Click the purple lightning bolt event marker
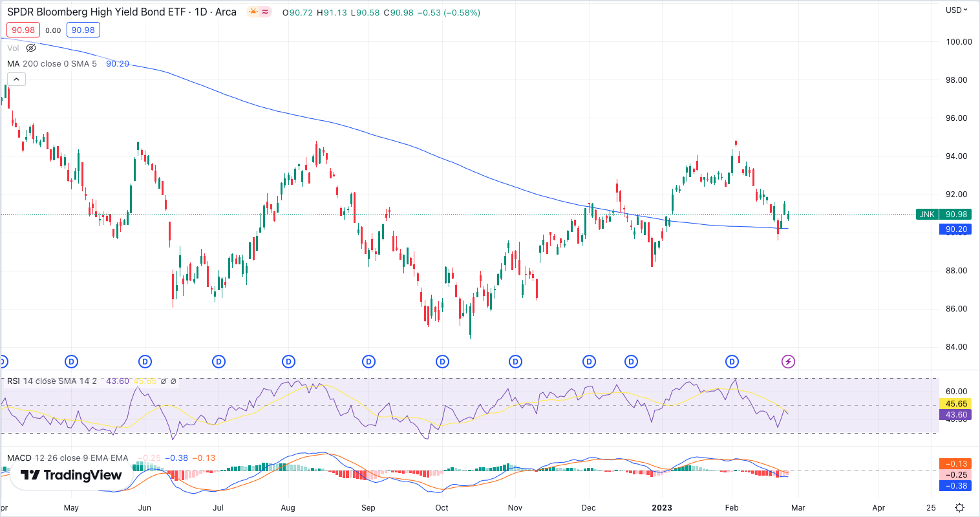980x517 pixels. [788, 361]
